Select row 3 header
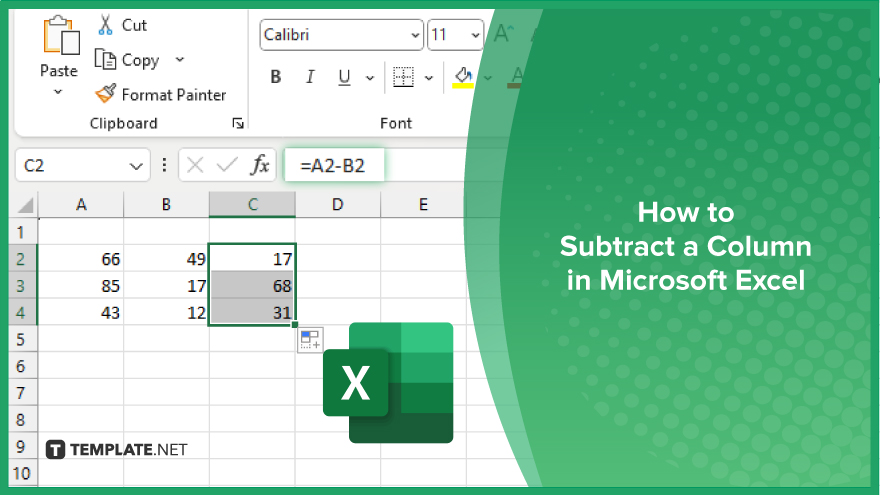The image size is (880, 495). 22,286
